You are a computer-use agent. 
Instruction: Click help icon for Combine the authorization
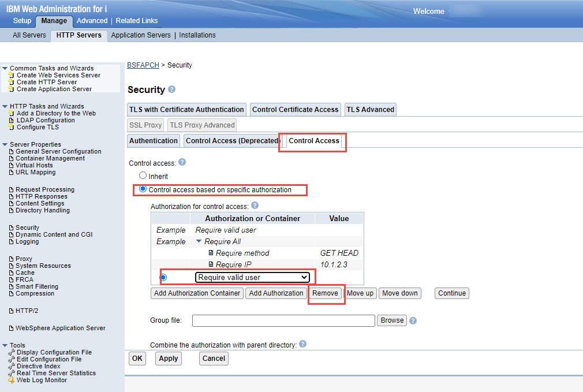point(302,344)
